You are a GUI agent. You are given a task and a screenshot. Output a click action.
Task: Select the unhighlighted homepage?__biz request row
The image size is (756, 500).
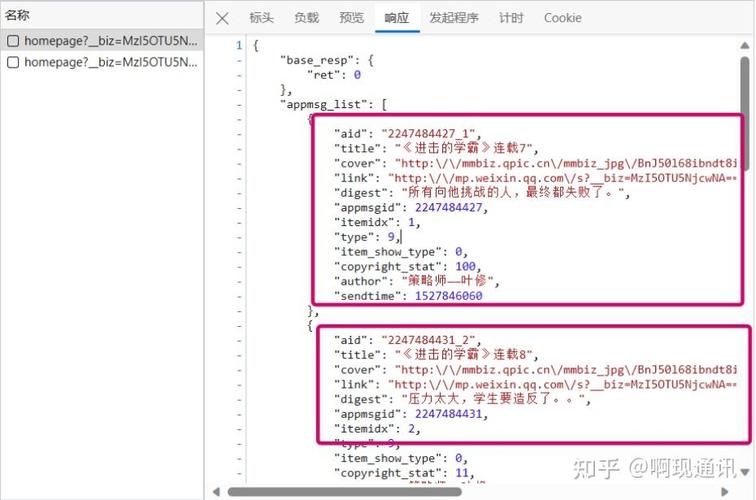coord(102,62)
